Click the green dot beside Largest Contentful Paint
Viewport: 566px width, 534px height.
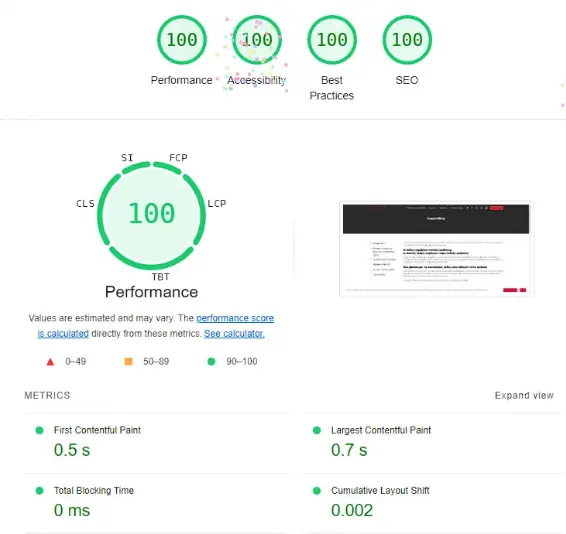pos(317,430)
